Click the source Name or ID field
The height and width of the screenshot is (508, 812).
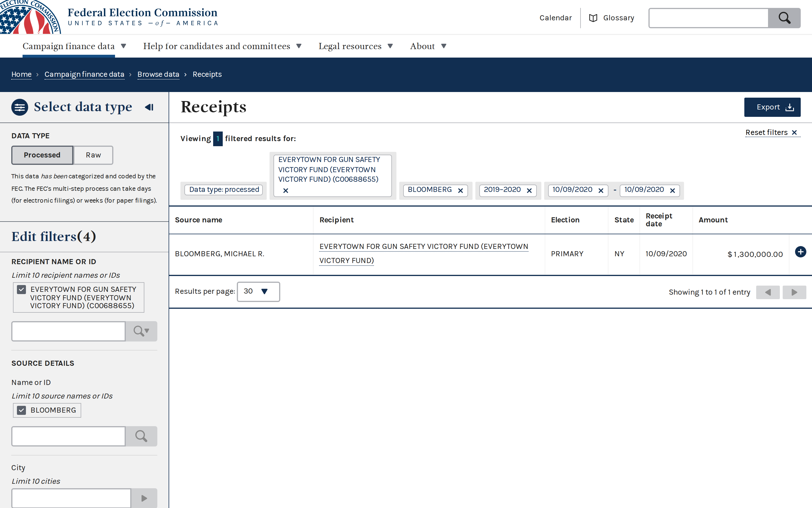coord(69,436)
